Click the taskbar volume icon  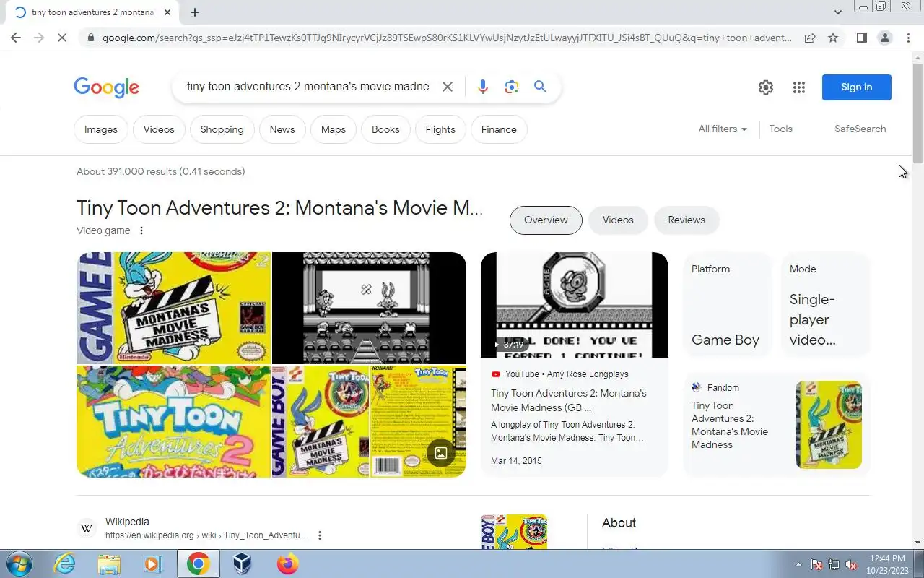[851, 564]
